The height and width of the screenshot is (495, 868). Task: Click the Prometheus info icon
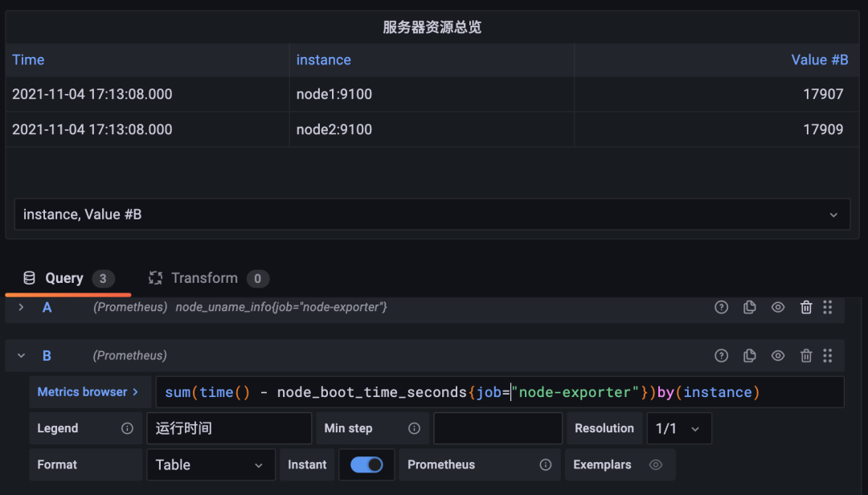[546, 464]
